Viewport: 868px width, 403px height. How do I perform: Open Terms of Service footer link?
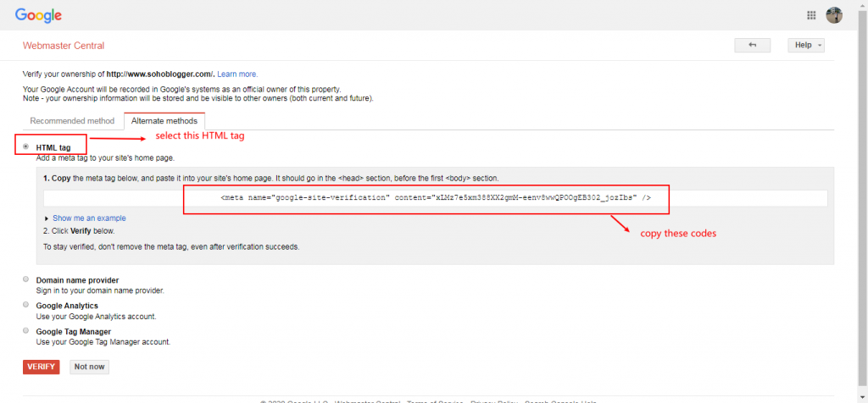pyautogui.click(x=431, y=400)
